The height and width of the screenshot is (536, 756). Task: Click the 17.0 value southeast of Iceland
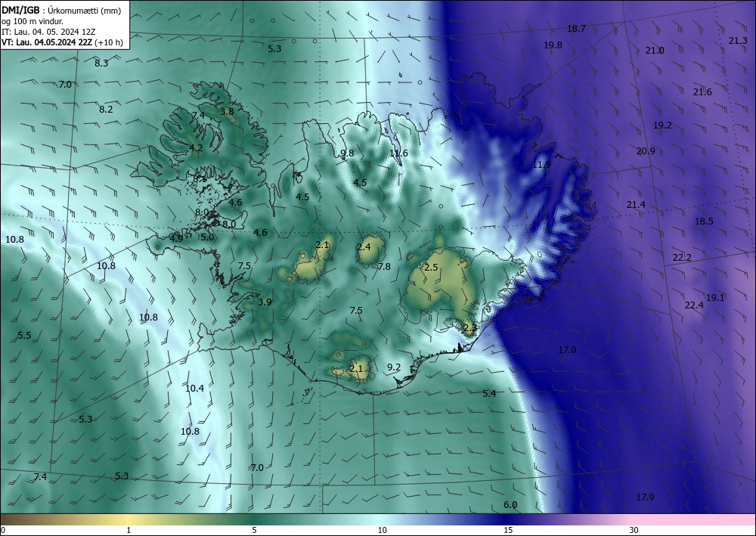(567, 350)
